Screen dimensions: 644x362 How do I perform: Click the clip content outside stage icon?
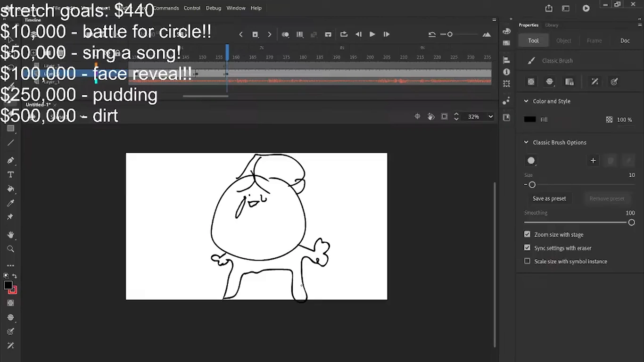444,116
